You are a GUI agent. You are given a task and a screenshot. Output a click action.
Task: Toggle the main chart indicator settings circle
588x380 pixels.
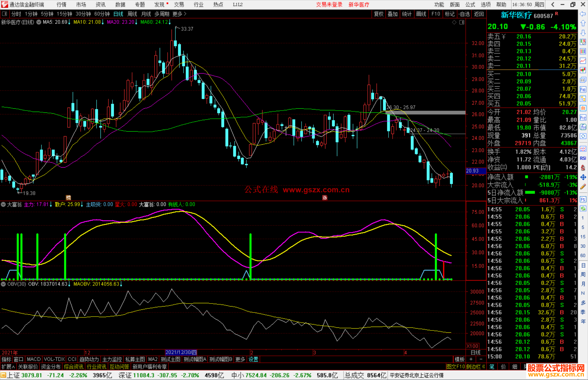(x=39, y=22)
